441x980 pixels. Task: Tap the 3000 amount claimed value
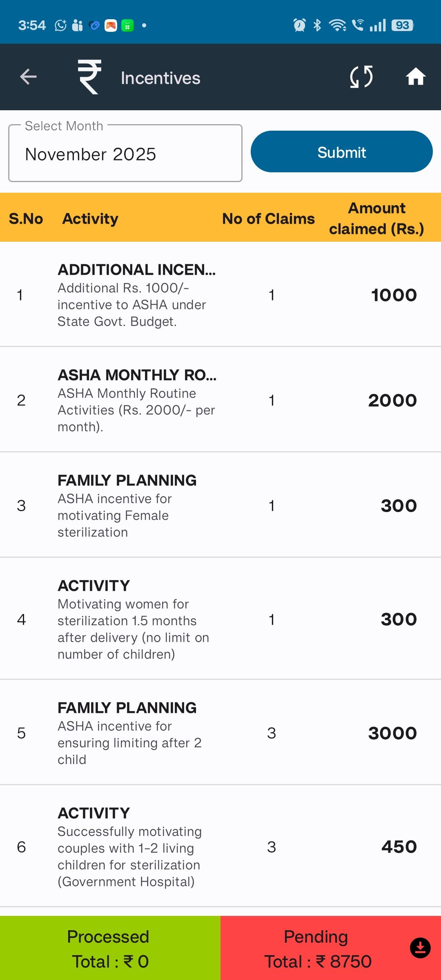[x=392, y=733]
